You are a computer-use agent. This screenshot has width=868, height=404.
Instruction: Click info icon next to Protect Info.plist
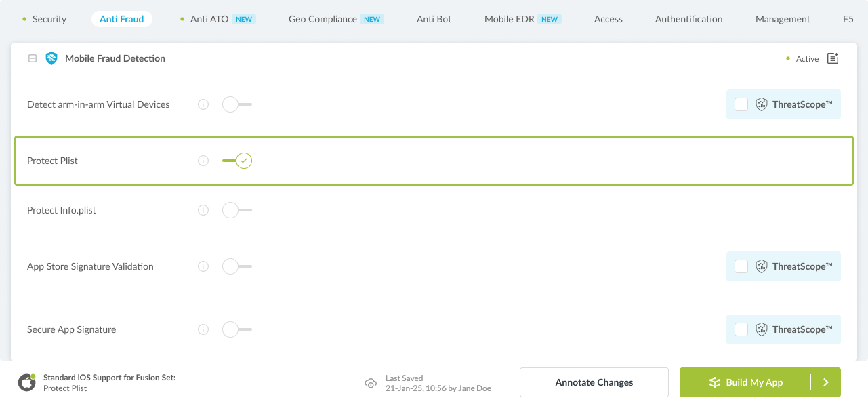coord(203,210)
